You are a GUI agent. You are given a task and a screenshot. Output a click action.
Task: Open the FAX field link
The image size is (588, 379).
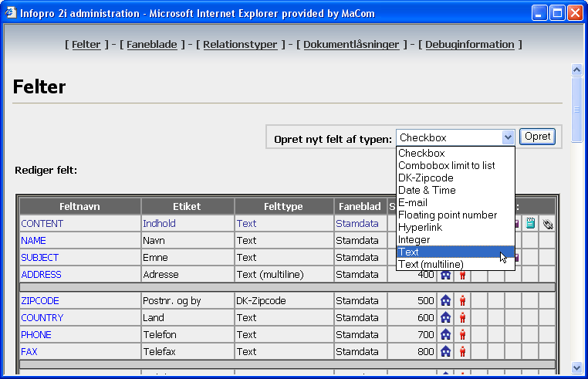tap(29, 351)
